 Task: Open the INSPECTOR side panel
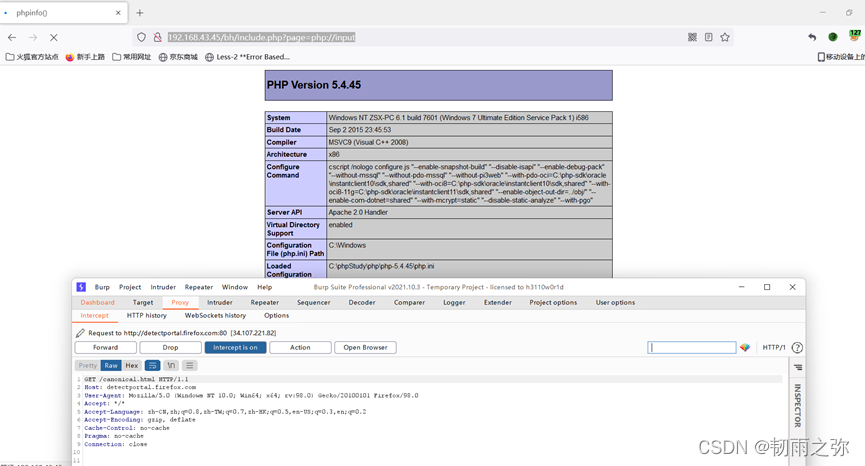pyautogui.click(x=797, y=405)
